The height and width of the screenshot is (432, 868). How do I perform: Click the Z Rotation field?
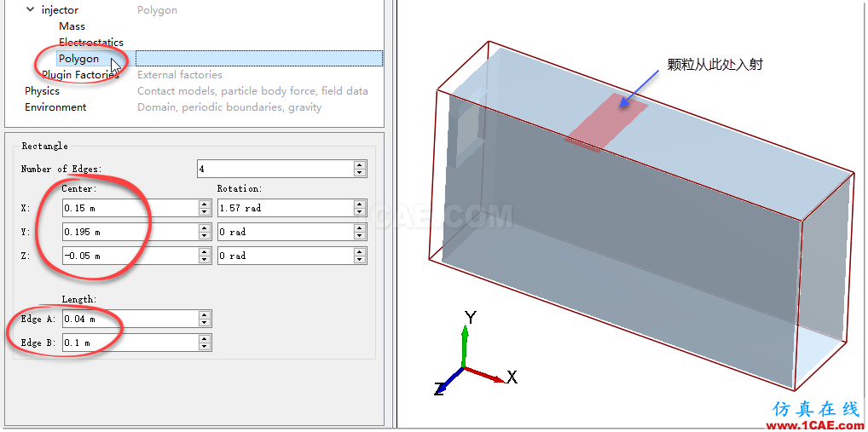coord(286,256)
